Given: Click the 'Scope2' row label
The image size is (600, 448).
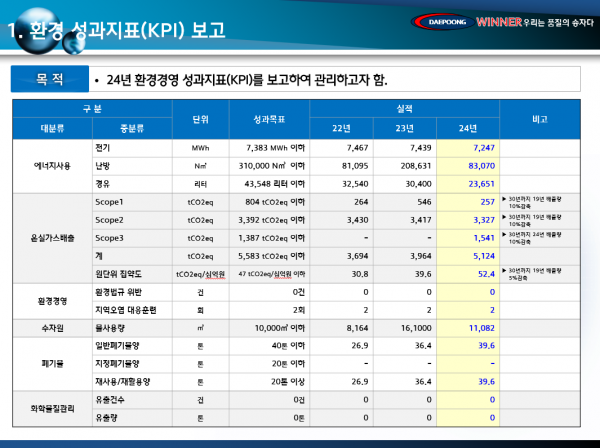Looking at the screenshot, I should [109, 220].
